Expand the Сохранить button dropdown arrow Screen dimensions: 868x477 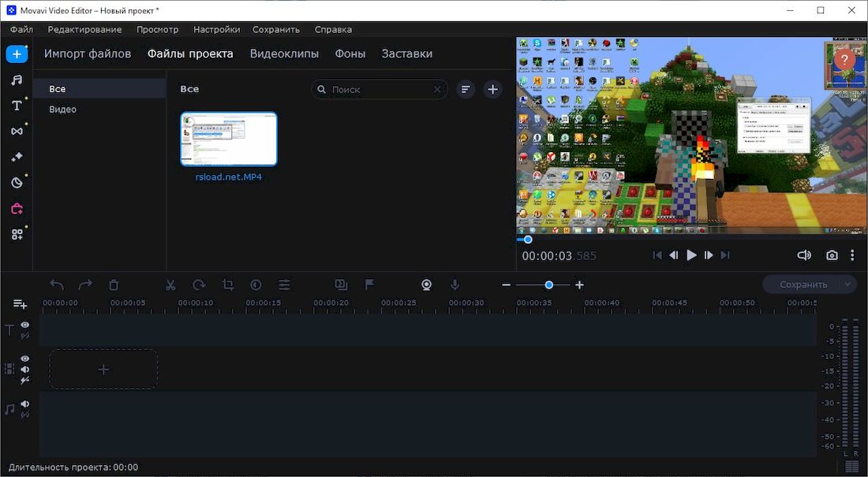(x=846, y=284)
